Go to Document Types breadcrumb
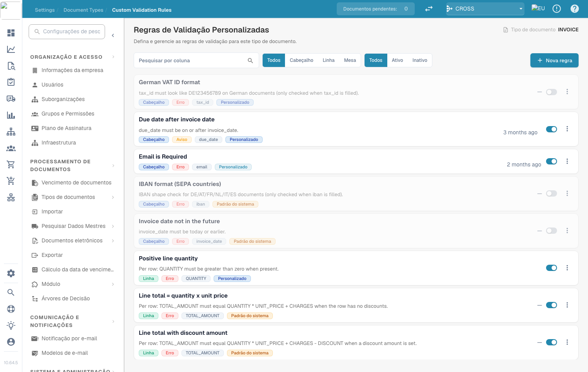Viewport: 588px width, 372px height. coord(83,10)
